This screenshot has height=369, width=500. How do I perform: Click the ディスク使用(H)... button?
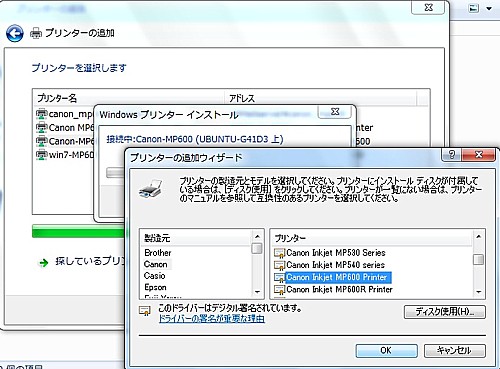coord(445,312)
